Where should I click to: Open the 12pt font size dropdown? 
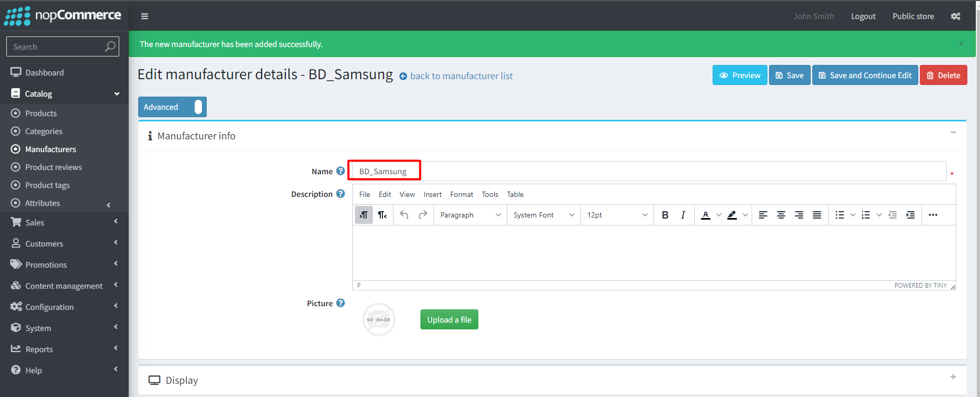pyautogui.click(x=617, y=215)
